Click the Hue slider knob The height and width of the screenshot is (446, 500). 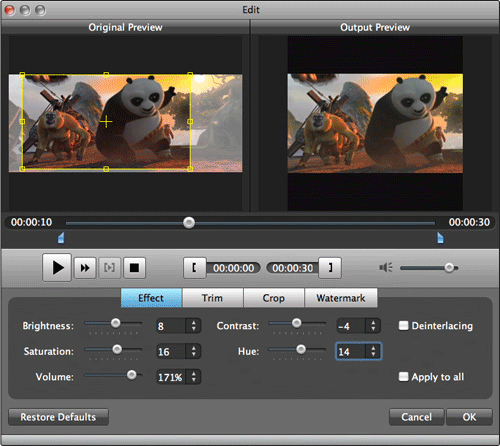point(301,349)
